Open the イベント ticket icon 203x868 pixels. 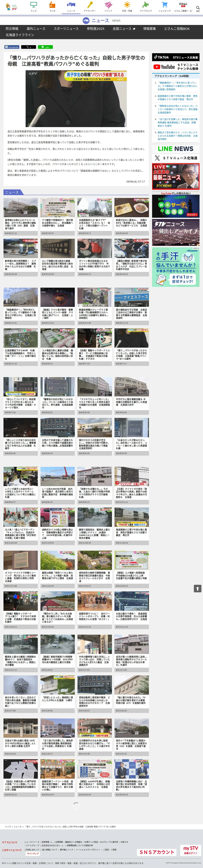coord(108,6)
